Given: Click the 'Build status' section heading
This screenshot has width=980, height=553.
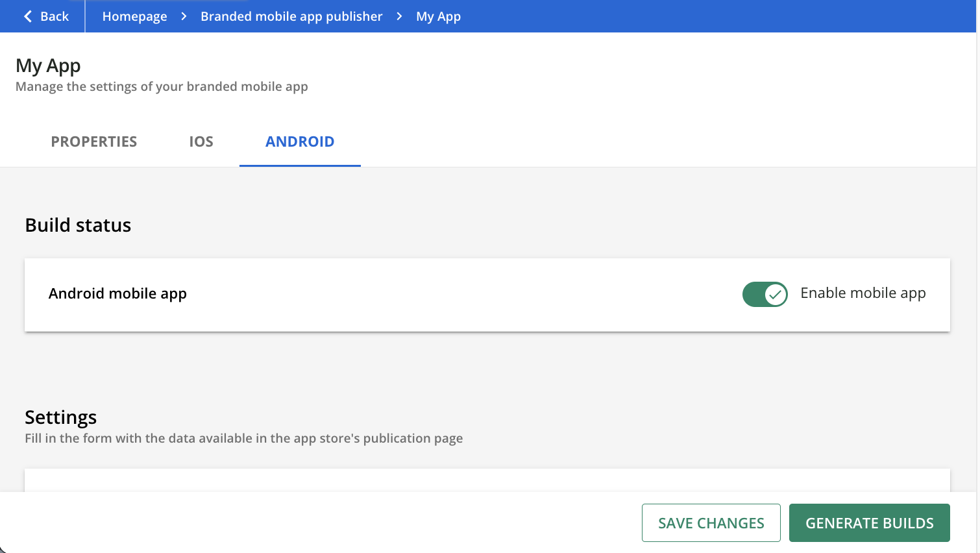Looking at the screenshot, I should tap(78, 225).
